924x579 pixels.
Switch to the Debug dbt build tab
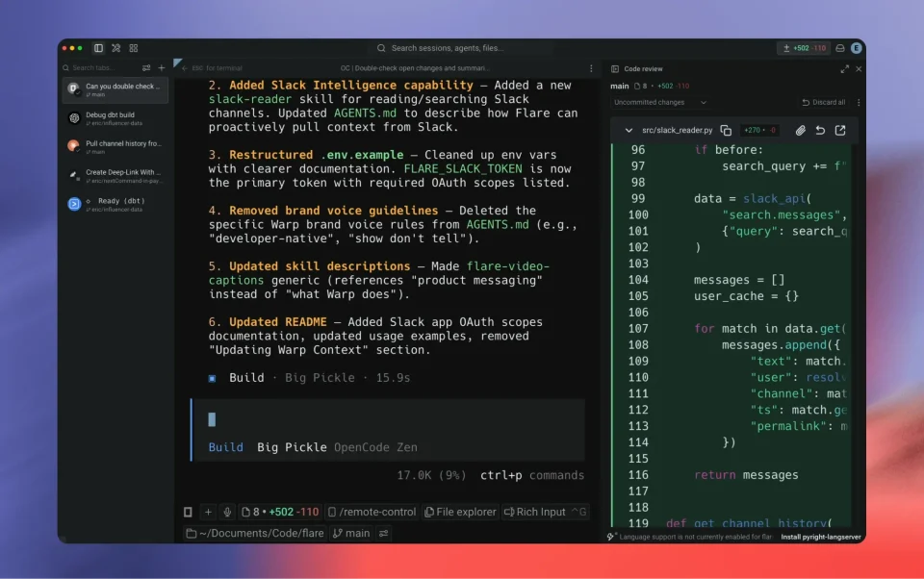click(115, 118)
